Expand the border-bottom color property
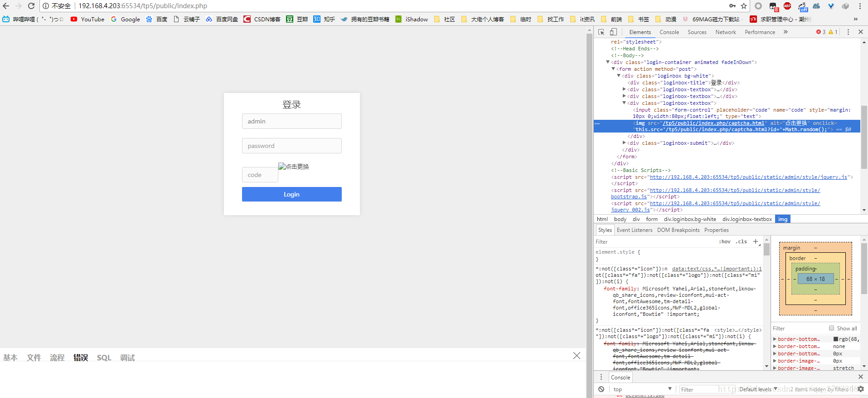The image size is (868, 398). tap(775, 339)
